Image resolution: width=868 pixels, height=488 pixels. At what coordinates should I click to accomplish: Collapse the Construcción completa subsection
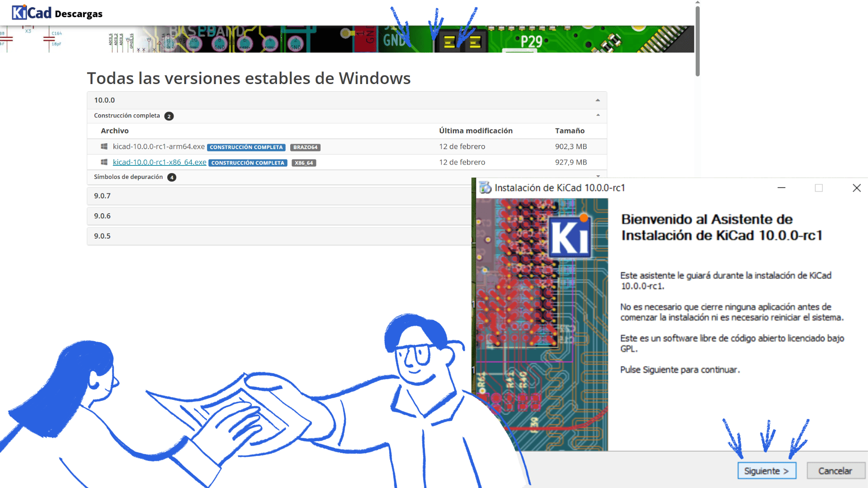598,116
